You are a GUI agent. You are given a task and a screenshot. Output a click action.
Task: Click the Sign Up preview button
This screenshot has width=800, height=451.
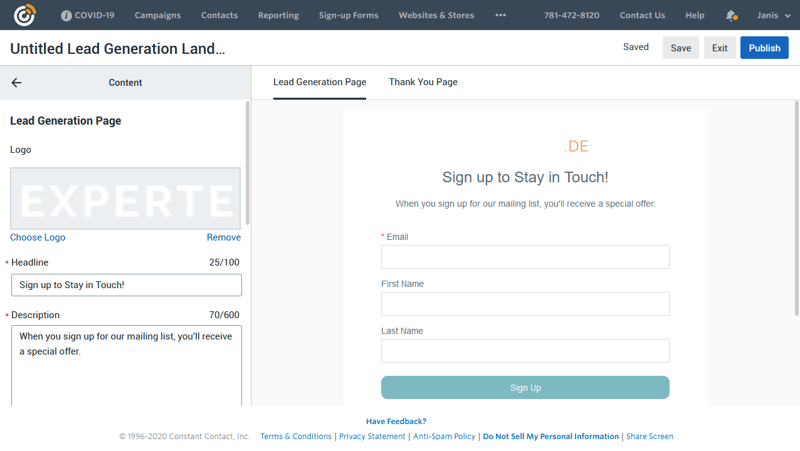point(525,388)
